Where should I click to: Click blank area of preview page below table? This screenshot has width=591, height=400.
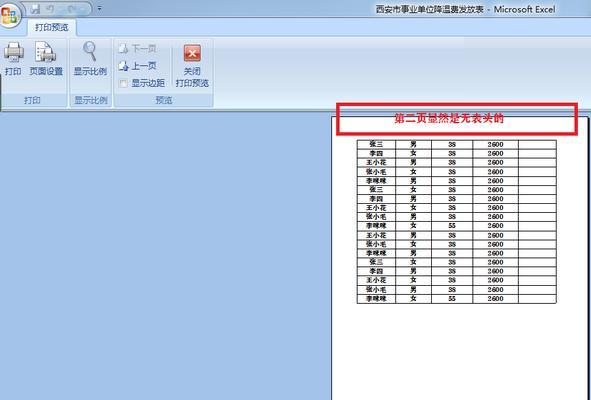pyautogui.click(x=459, y=351)
